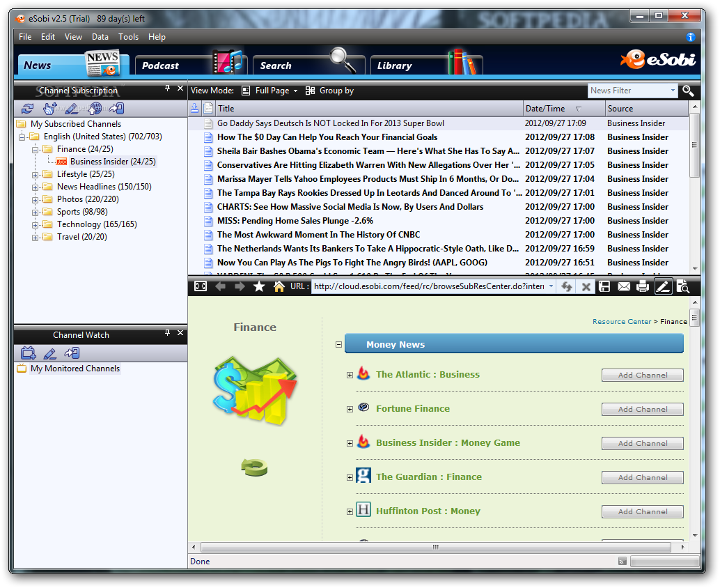Click the download status column header icon

coord(195,109)
